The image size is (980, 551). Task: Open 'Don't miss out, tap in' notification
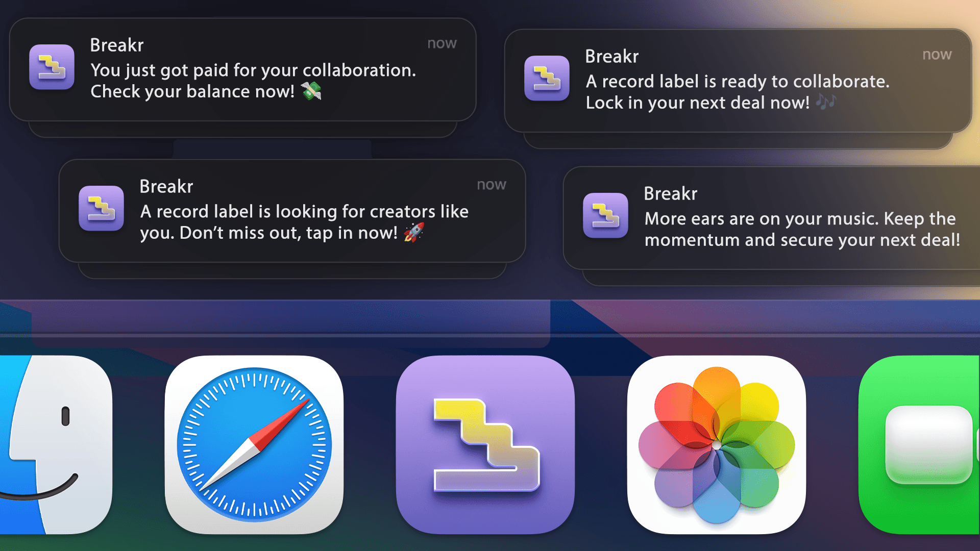click(304, 222)
